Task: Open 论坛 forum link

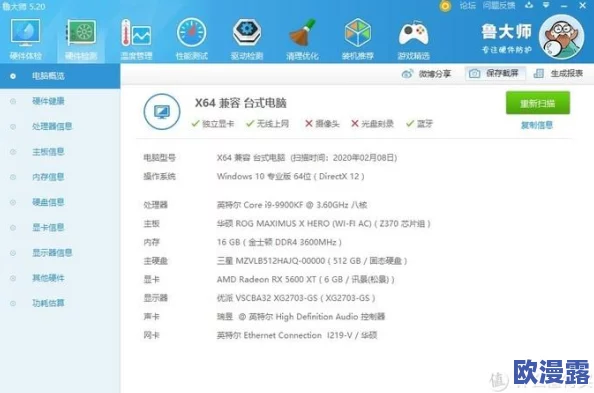Action: click(x=467, y=6)
